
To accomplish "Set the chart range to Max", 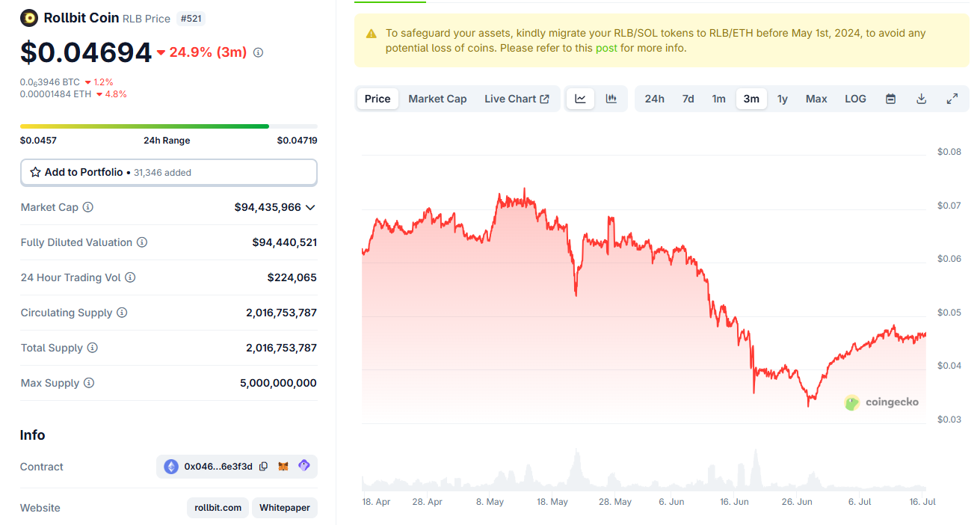I will [x=816, y=99].
